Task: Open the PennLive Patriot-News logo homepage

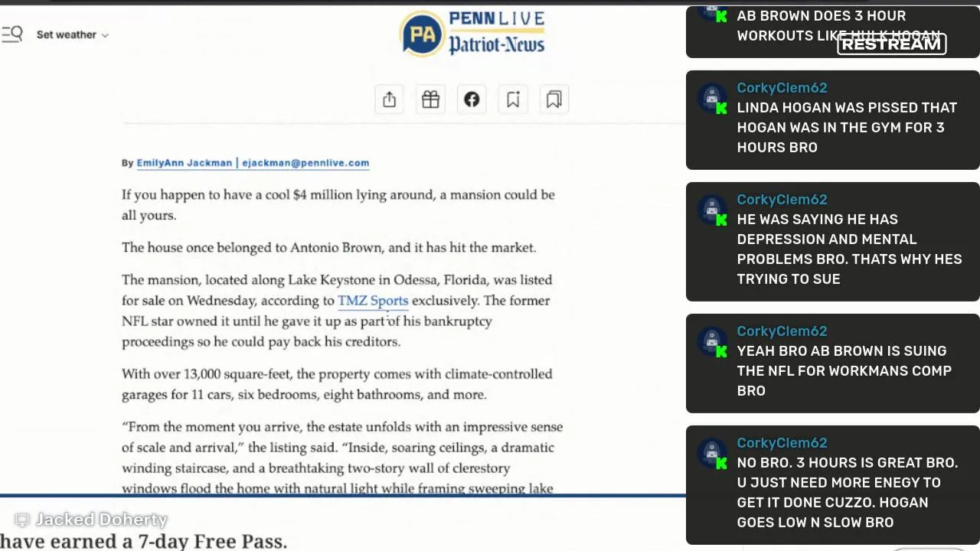Action: pos(472,34)
